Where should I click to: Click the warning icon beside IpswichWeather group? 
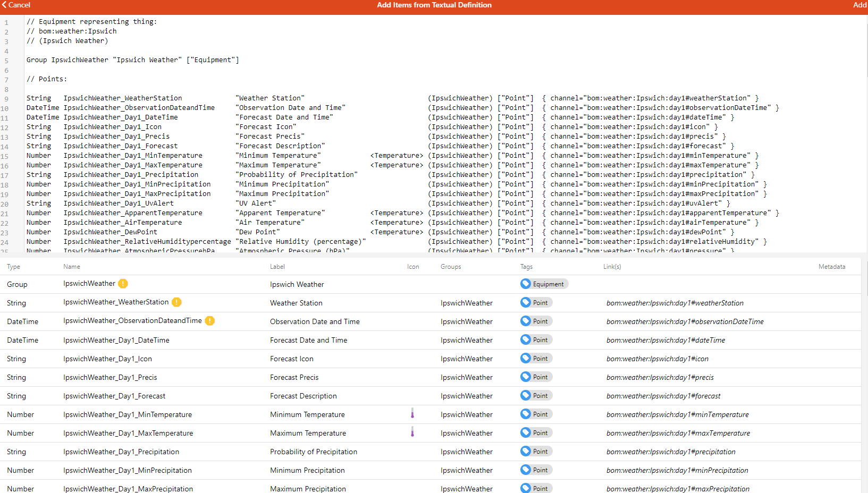123,284
